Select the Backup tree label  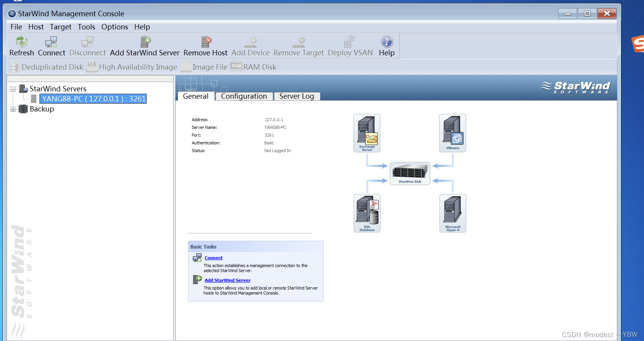pyautogui.click(x=42, y=109)
